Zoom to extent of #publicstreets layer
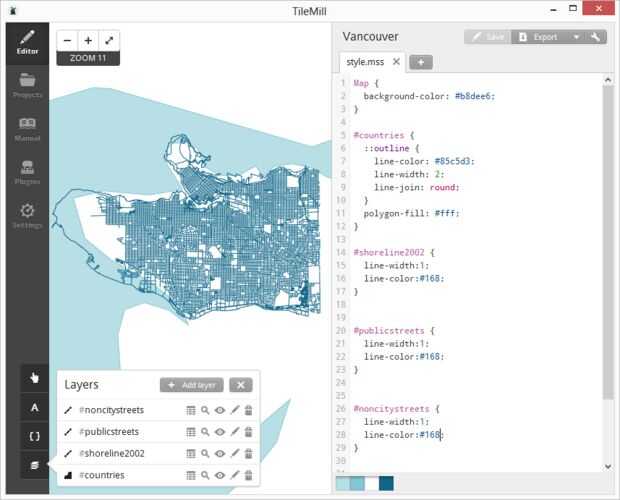This screenshot has height=500, width=620. point(205,432)
